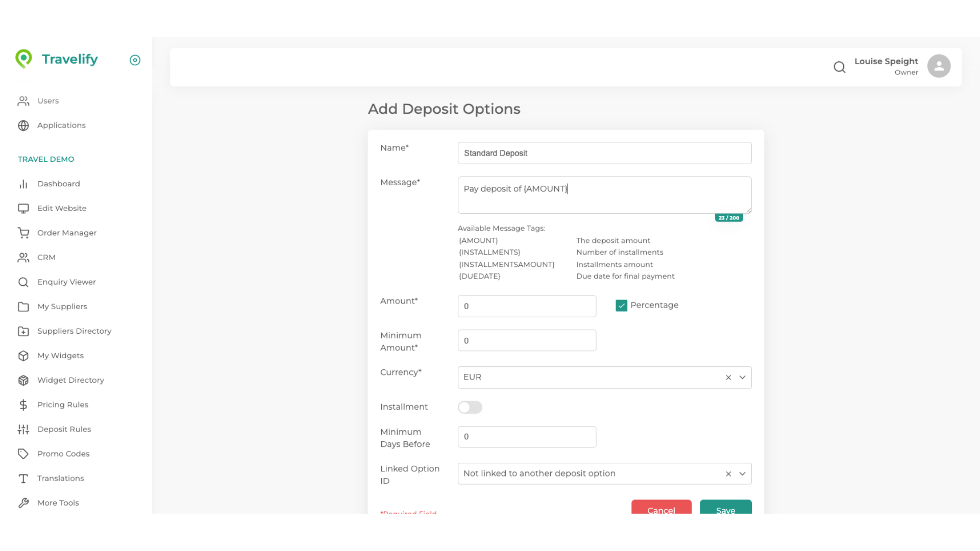Open the Dashboard menu item

[58, 184]
